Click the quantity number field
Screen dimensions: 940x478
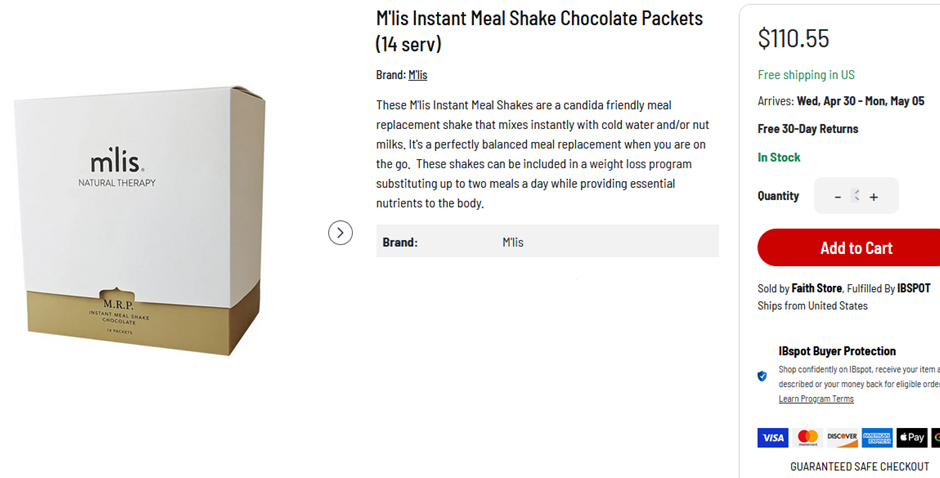[x=856, y=197]
